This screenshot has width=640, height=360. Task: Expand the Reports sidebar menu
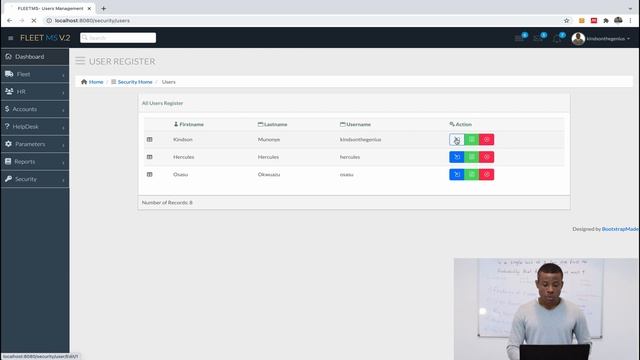pos(35,162)
